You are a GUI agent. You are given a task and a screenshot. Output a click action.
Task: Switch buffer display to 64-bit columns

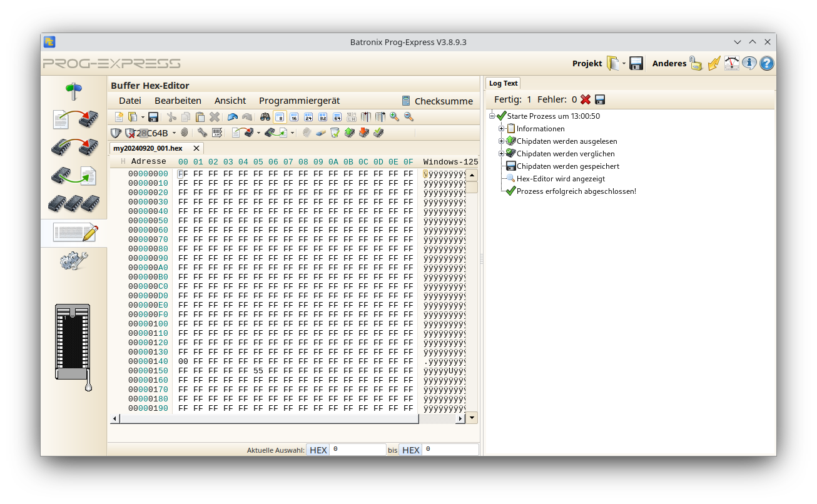(x=337, y=117)
